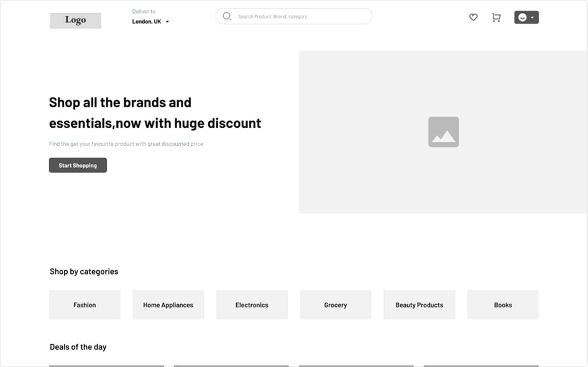The height and width of the screenshot is (367, 588).
Task: Click the smiley profile avatar icon
Action: pyautogui.click(x=522, y=17)
